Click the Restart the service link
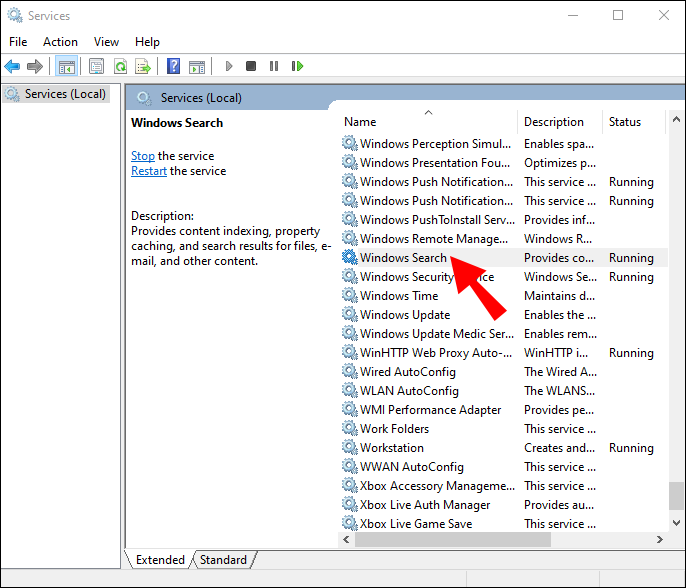The image size is (686, 588). [149, 171]
